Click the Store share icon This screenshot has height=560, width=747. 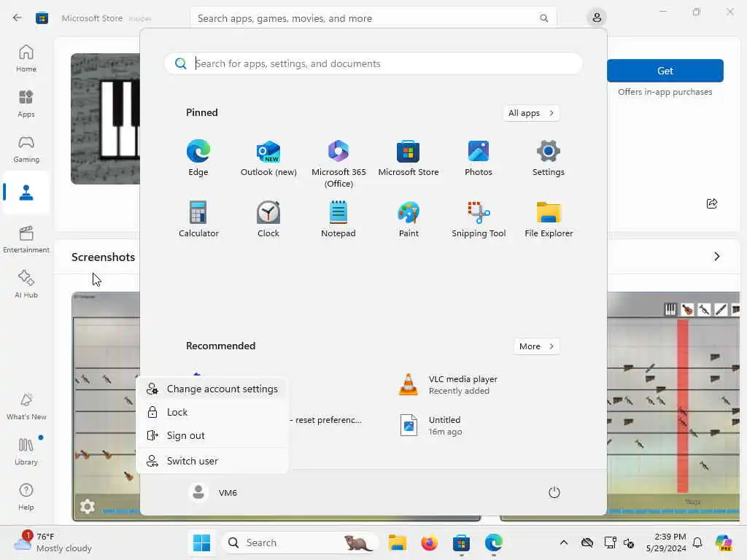coord(712,204)
